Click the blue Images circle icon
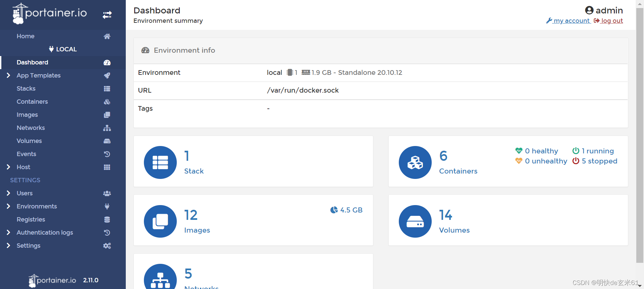Viewport: 644px width, 289px height. 160,222
